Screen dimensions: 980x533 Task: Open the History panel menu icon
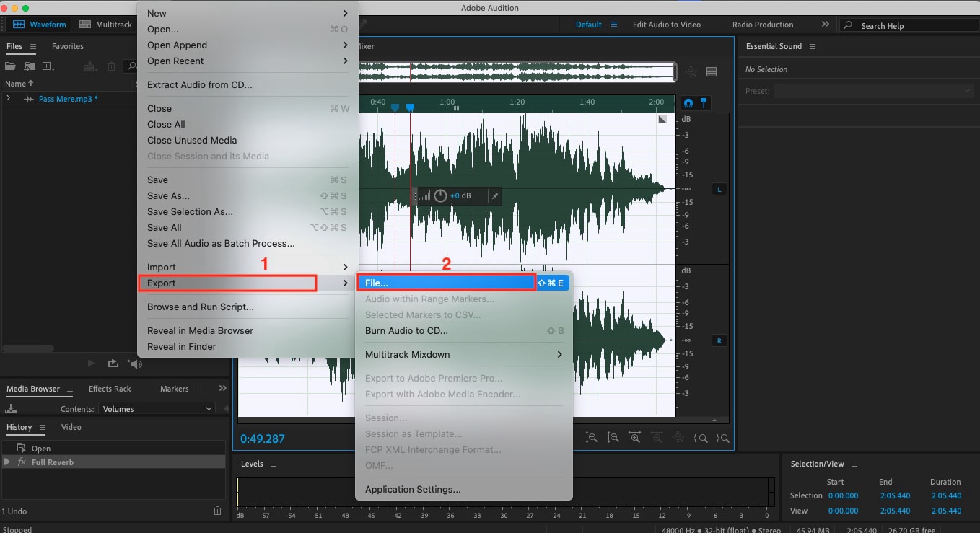43,428
